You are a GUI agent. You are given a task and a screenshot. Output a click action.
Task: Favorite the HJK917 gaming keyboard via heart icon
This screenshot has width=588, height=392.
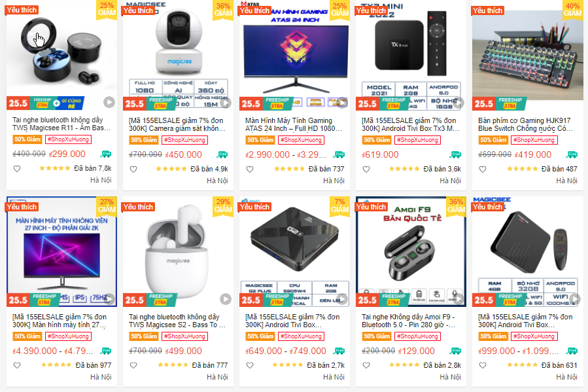pos(483,169)
